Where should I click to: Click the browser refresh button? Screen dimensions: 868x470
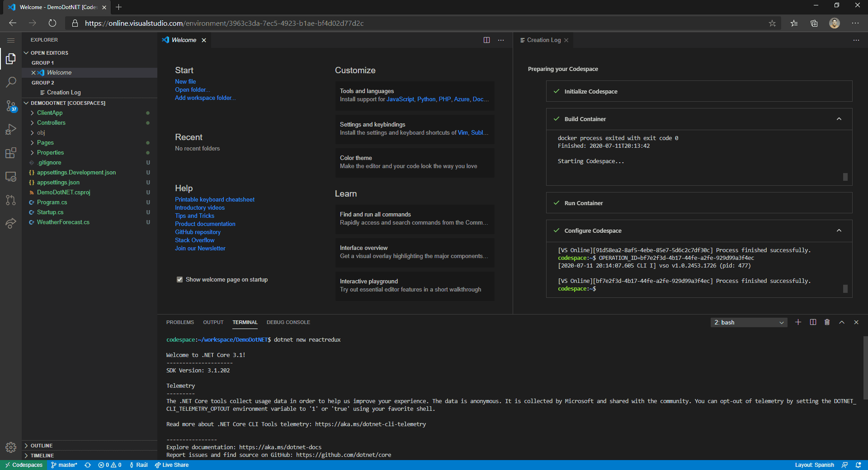pyautogui.click(x=52, y=23)
